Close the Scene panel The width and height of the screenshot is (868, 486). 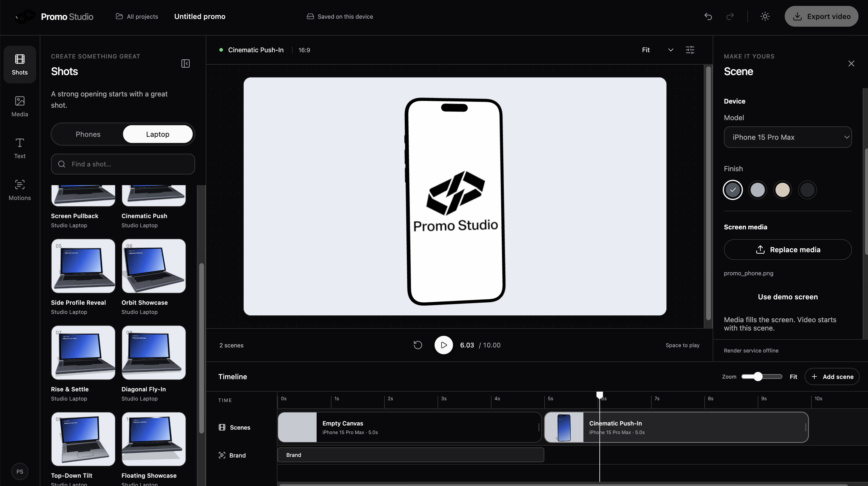851,63
